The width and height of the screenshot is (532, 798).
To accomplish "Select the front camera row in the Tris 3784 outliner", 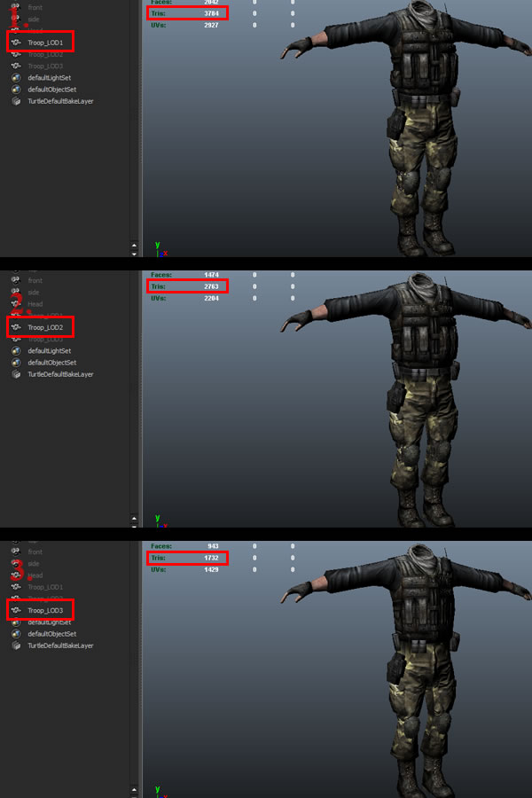I will click(35, 8).
